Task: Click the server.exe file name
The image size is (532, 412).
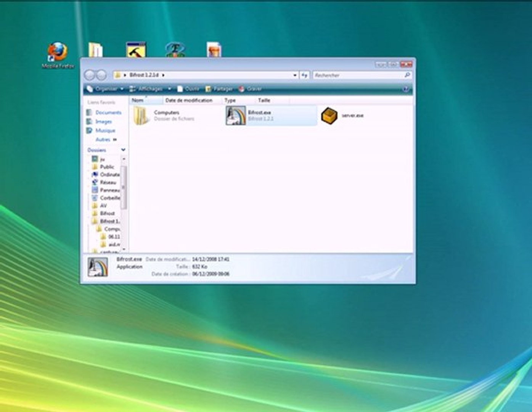Action: pos(352,116)
